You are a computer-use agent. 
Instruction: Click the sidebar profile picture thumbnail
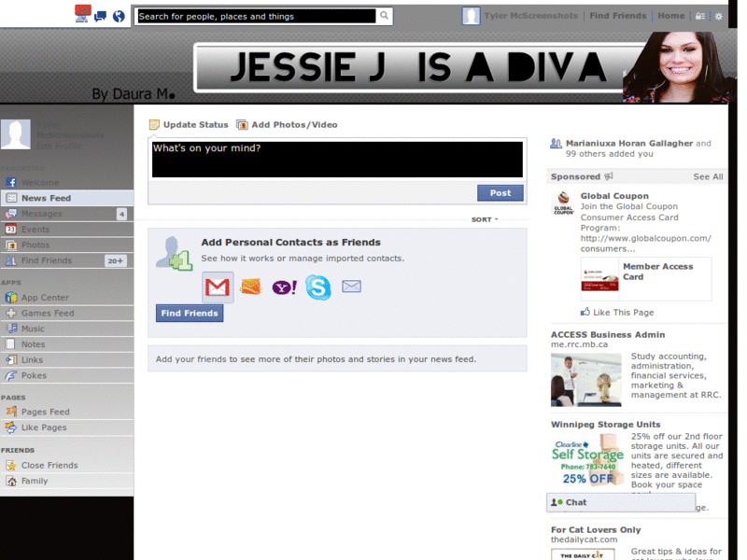tap(16, 134)
